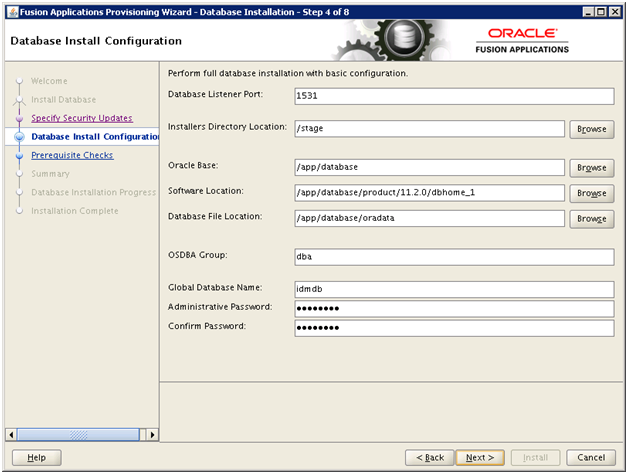Click the Database Install Configuration step bullet
Image resolution: width=628 pixels, height=474 pixels.
tap(19, 137)
